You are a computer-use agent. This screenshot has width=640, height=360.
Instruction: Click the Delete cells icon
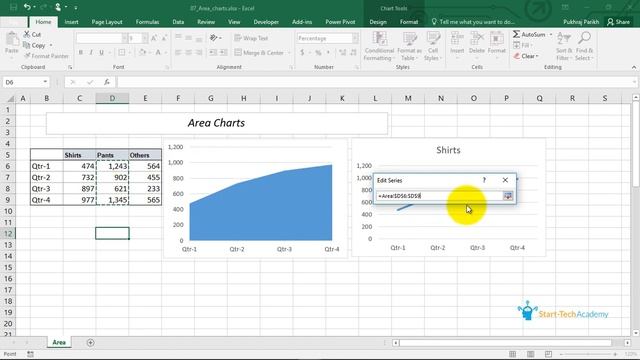click(476, 39)
